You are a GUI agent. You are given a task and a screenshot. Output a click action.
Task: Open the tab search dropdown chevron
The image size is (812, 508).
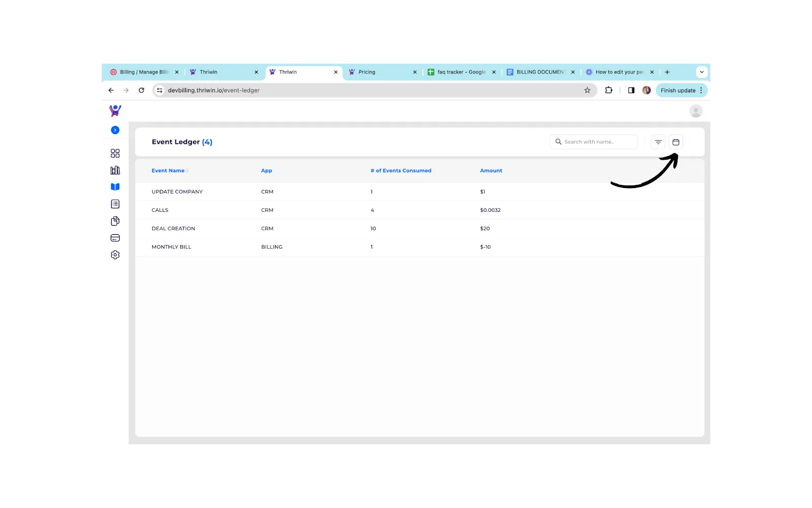pos(702,72)
